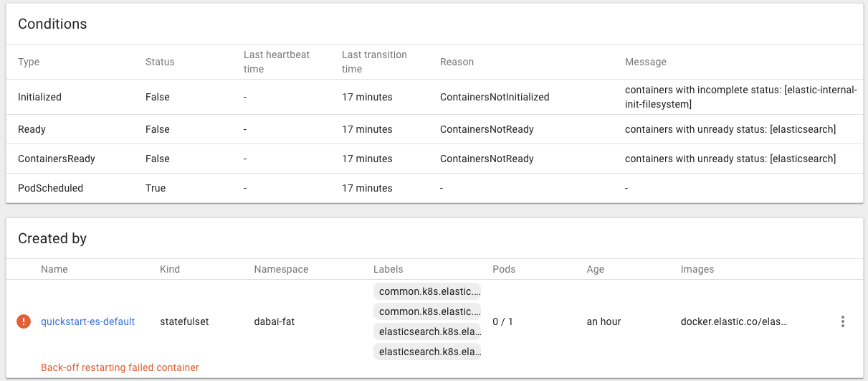Click the Back-off restarting failed container message
The image size is (868, 381).
point(120,367)
